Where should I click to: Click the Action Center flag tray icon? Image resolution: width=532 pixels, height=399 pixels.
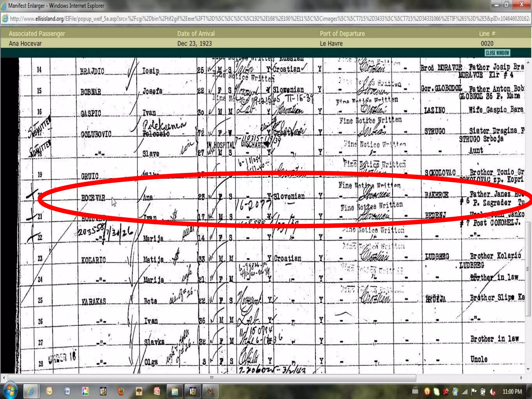474,391
